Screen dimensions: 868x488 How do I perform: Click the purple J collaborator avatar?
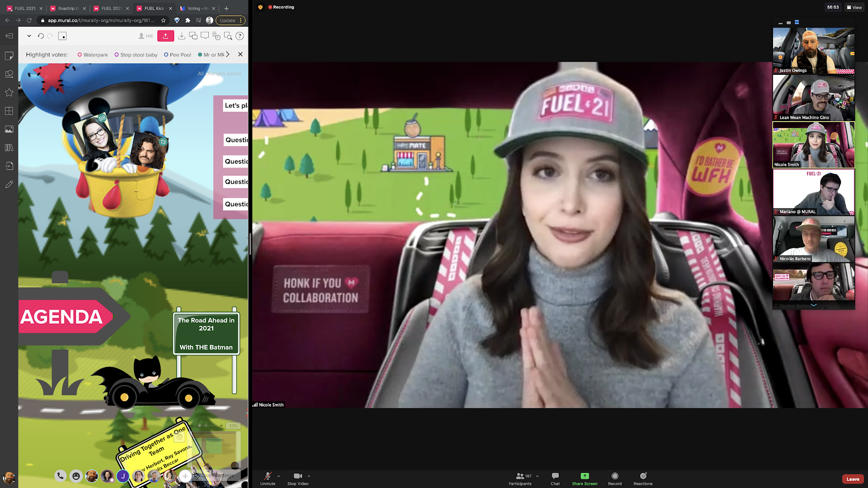point(123,476)
